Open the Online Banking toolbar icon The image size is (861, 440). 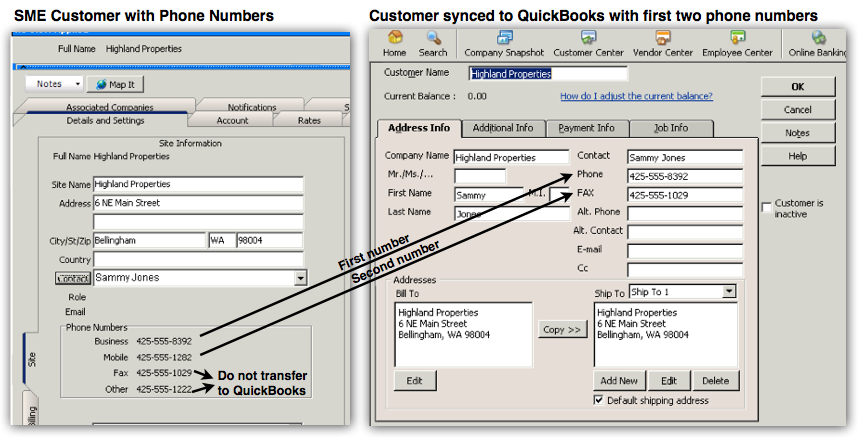818,44
